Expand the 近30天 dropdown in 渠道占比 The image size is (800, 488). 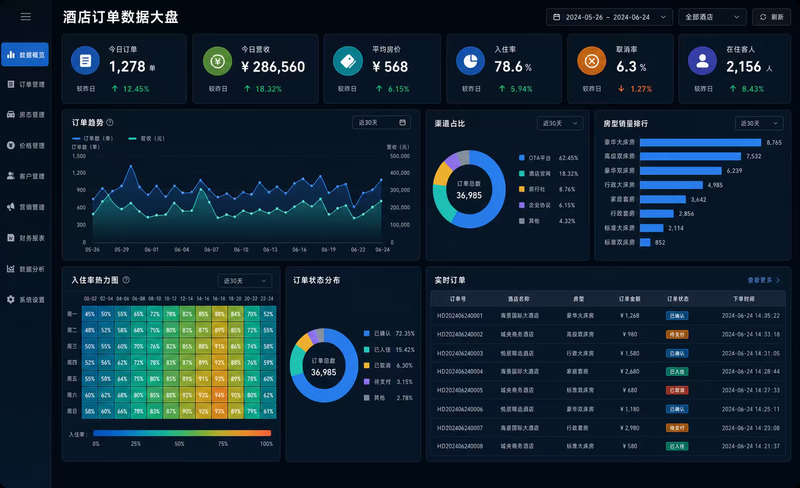(560, 123)
